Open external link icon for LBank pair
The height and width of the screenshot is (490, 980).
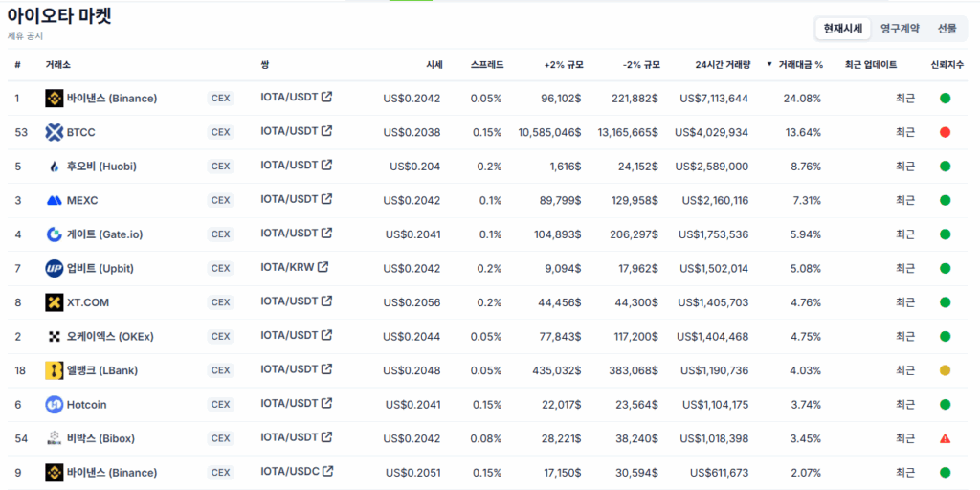326,369
